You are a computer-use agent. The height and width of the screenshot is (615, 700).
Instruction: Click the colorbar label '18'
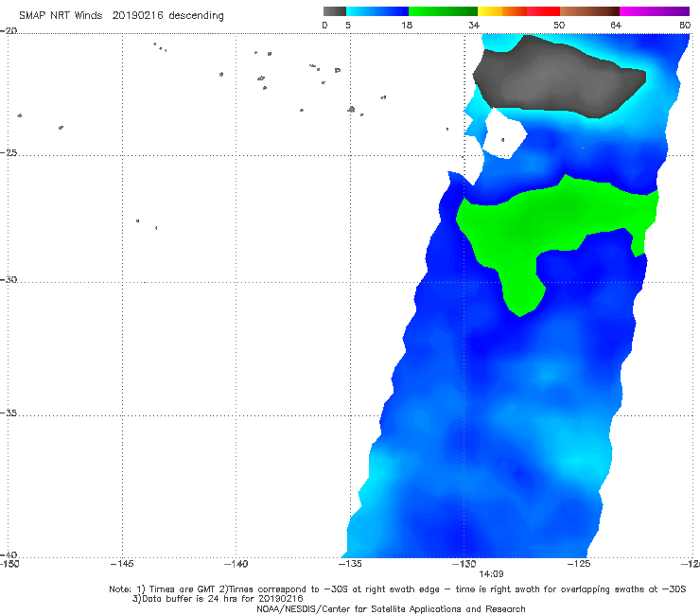(407, 25)
